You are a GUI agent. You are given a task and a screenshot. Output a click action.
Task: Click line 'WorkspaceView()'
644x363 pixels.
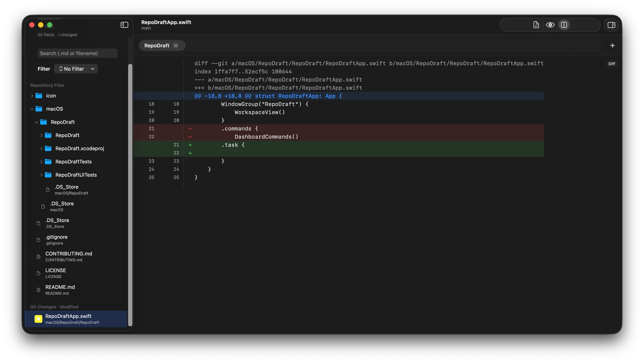pos(260,112)
